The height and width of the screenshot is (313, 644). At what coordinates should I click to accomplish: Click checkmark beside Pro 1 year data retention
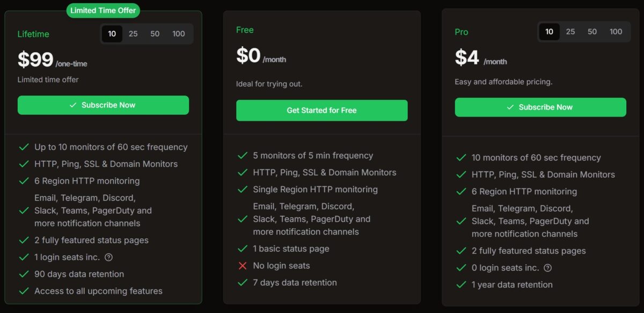(x=461, y=285)
